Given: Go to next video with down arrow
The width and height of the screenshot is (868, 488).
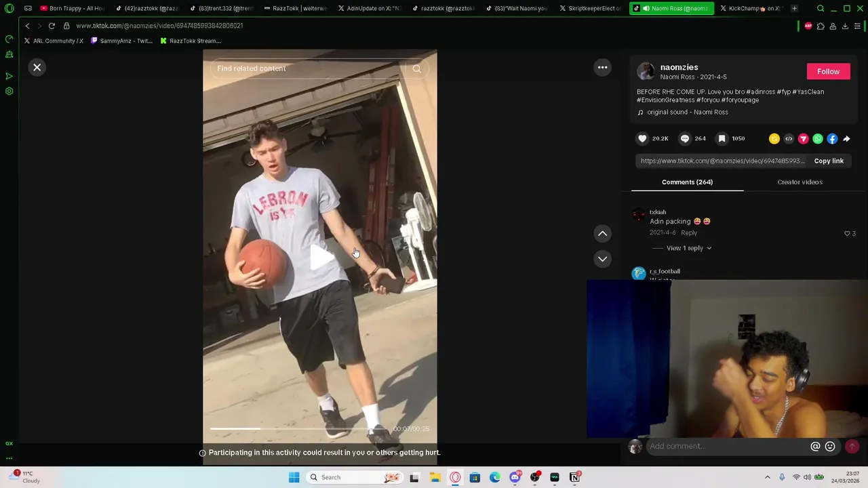Looking at the screenshot, I should [602, 259].
